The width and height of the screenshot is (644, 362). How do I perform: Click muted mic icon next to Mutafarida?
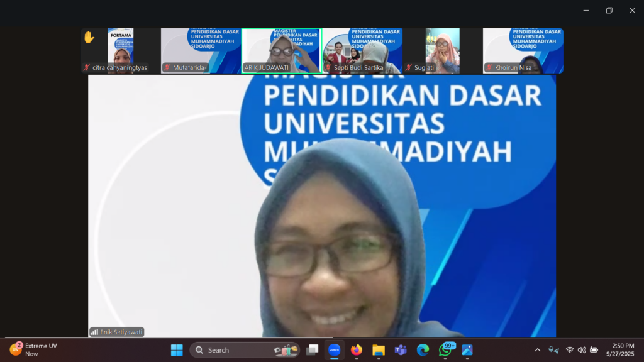point(167,68)
